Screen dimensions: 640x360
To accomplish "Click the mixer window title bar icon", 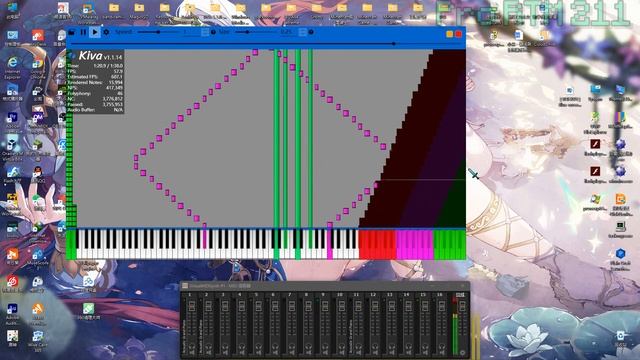I will (185, 286).
